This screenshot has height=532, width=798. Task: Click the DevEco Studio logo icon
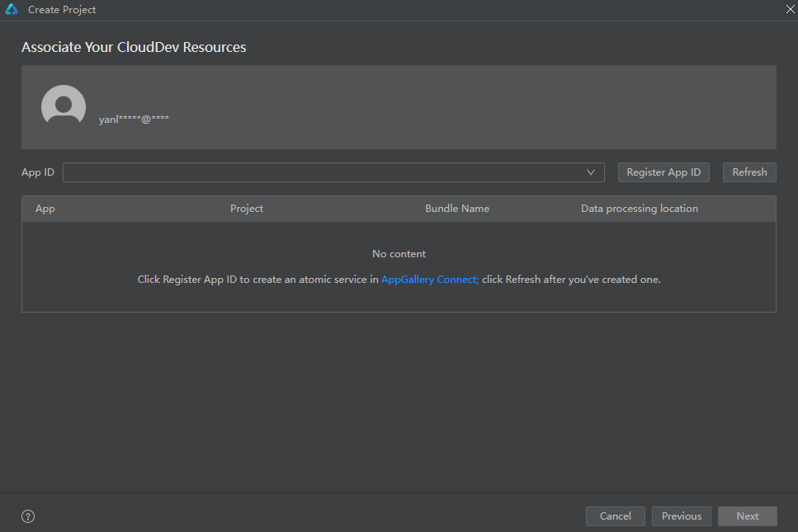[12, 9]
